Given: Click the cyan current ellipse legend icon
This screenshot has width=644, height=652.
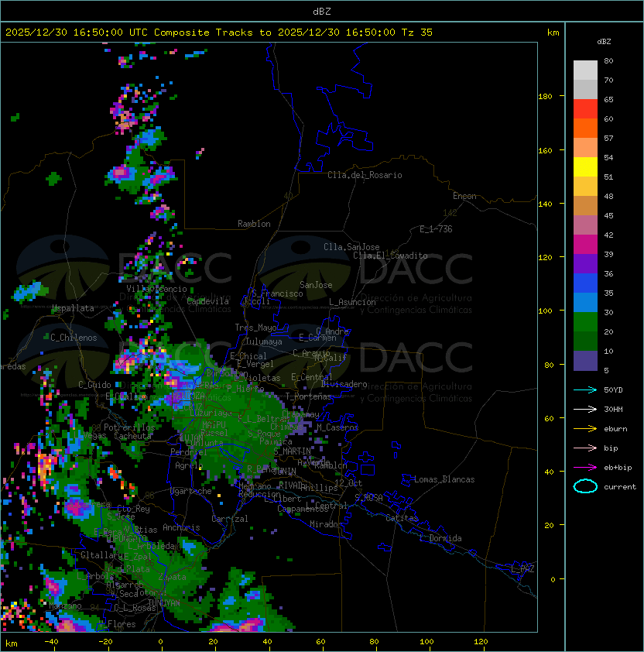Looking at the screenshot, I should point(585,486).
